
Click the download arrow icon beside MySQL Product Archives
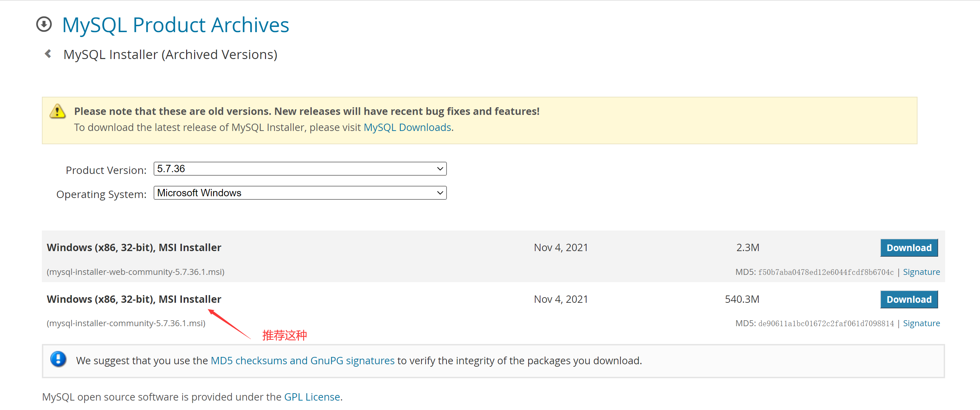click(x=44, y=24)
